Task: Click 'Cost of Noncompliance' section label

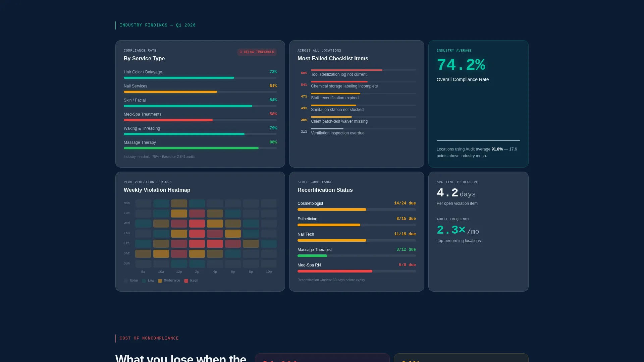Action: pos(149,339)
